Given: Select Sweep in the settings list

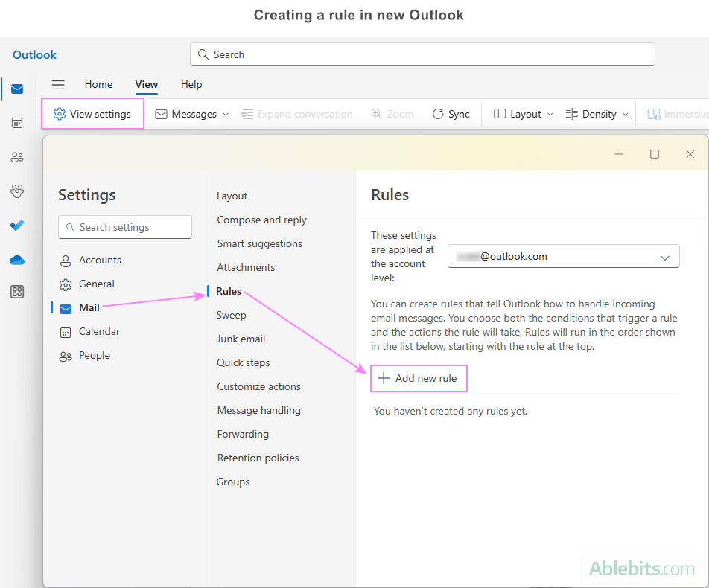Looking at the screenshot, I should (231, 315).
